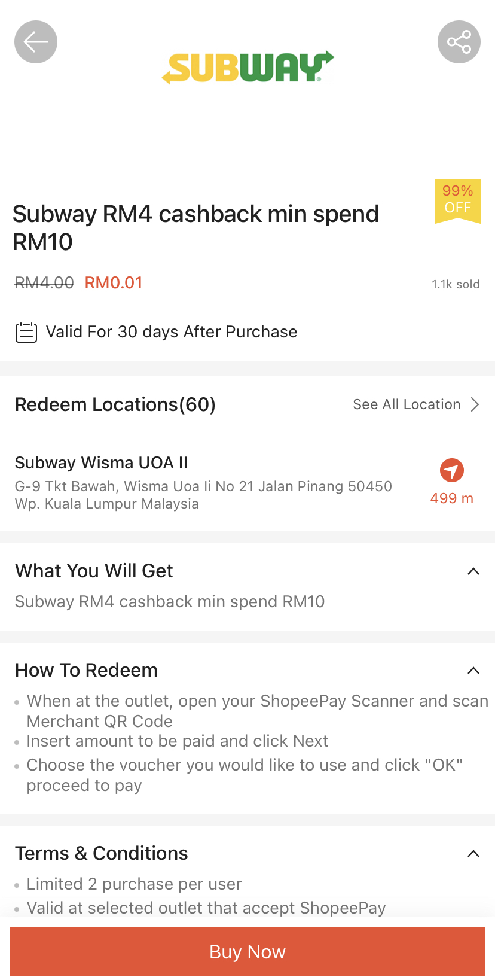The image size is (495, 980).
Task: Tap the red navigation direction icon
Action: tap(452, 470)
